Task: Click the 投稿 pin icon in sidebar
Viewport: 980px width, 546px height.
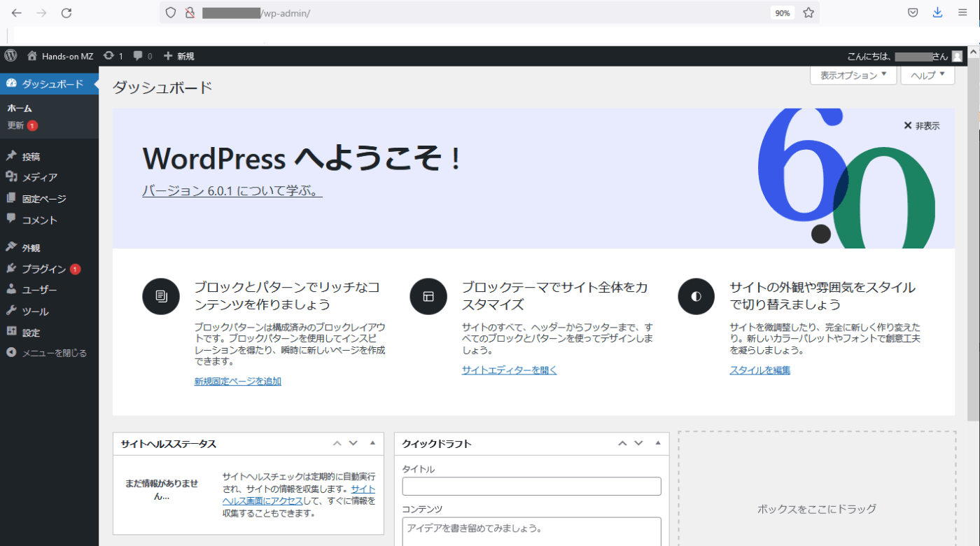Action: 11,156
